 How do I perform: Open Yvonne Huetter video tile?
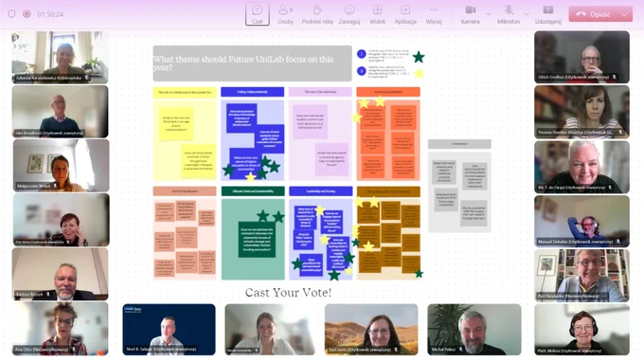581,112
